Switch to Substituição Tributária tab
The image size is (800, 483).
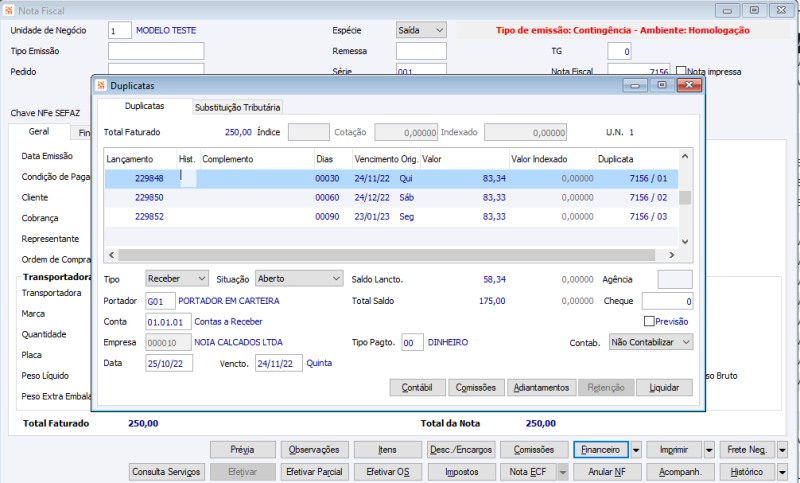238,106
